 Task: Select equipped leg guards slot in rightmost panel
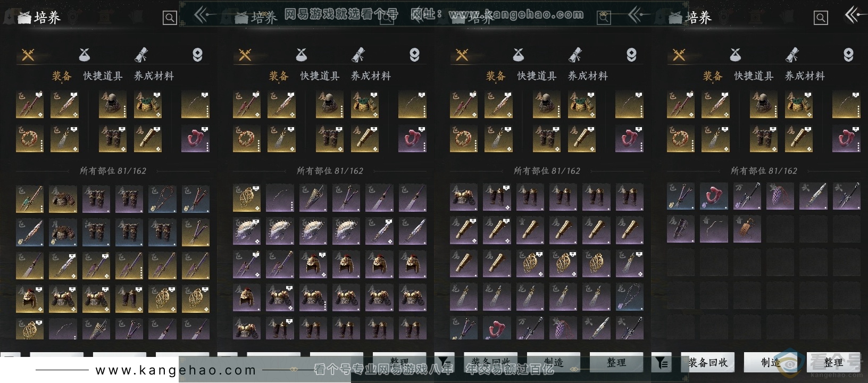(x=764, y=138)
